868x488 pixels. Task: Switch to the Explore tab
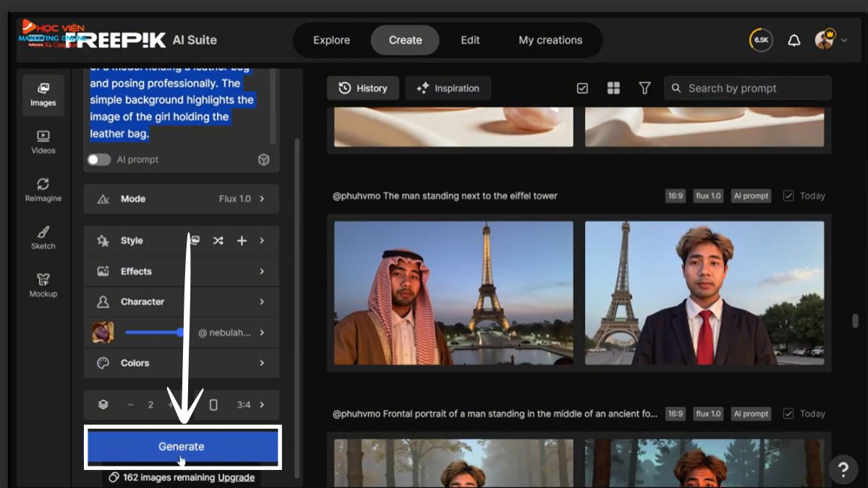[x=331, y=40]
